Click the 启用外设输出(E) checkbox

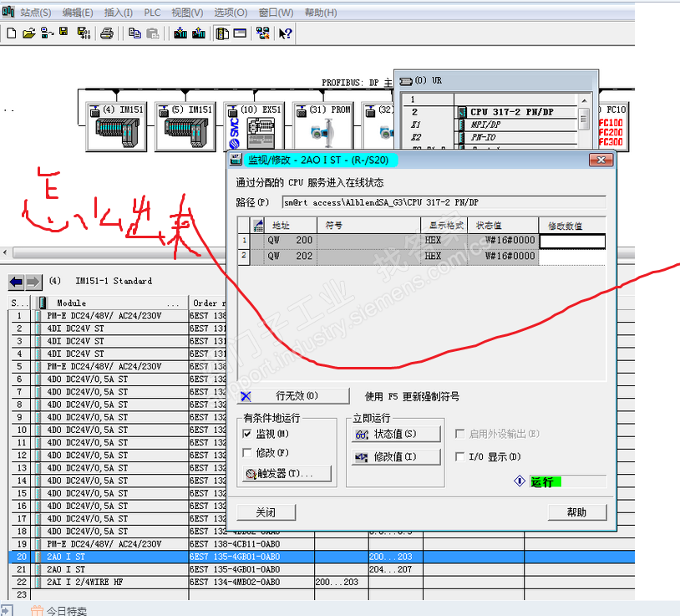click(x=459, y=434)
